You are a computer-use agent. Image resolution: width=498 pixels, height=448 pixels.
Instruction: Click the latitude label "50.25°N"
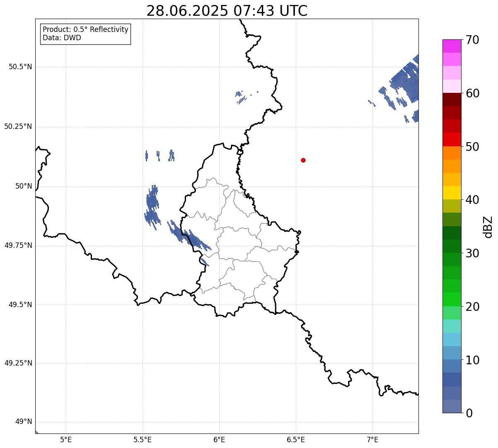[x=18, y=126]
